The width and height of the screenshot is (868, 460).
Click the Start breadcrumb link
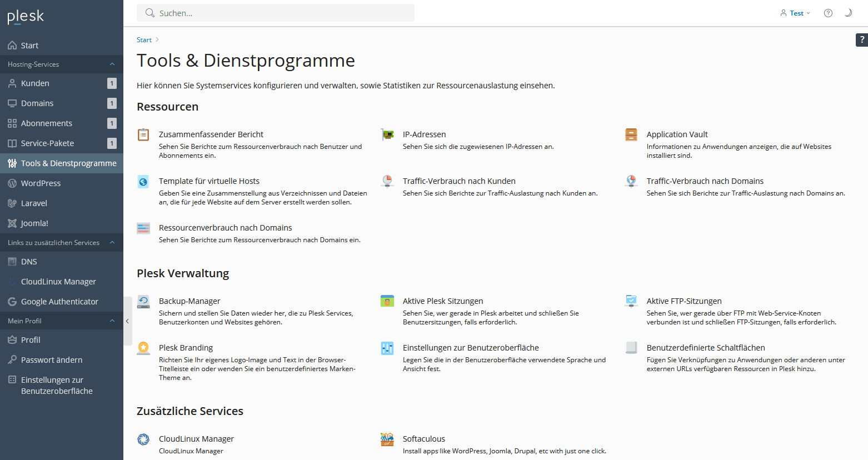144,40
